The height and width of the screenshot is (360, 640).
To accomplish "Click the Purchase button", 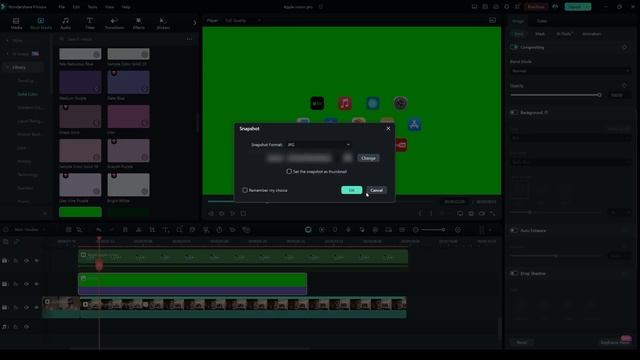I will 536,7.
